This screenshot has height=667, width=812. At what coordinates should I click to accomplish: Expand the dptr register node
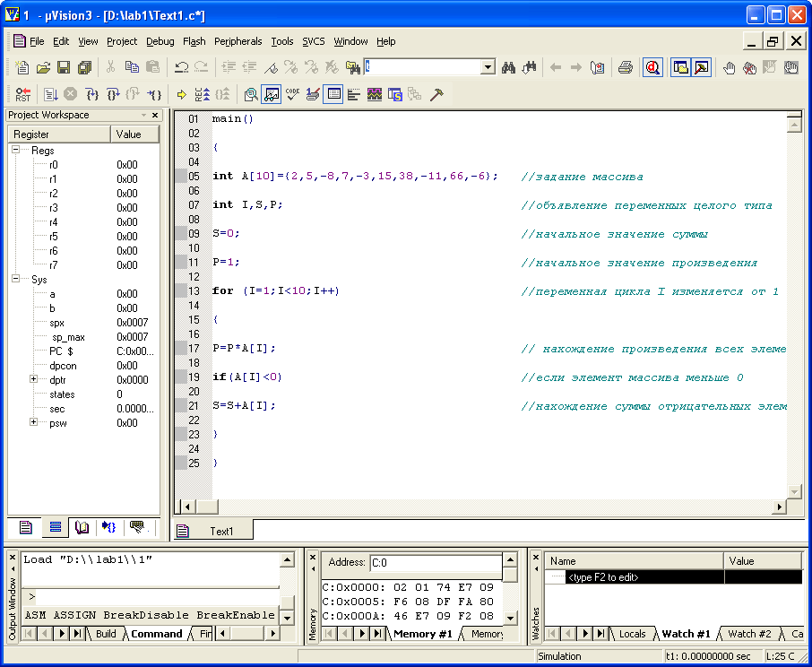coord(34,379)
